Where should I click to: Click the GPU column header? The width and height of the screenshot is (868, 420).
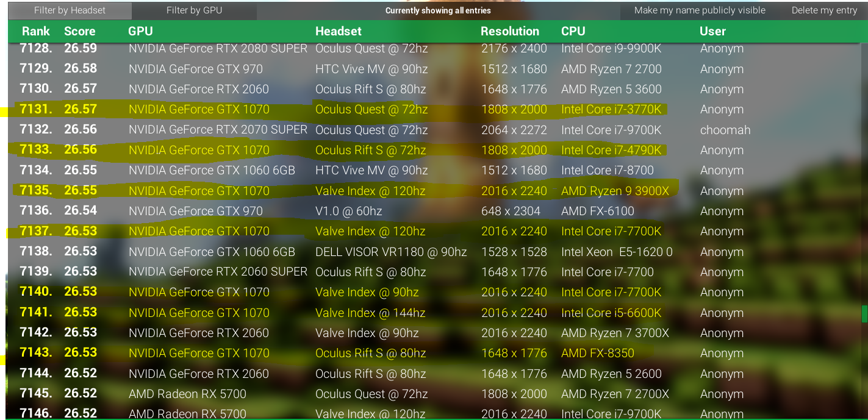tap(140, 31)
